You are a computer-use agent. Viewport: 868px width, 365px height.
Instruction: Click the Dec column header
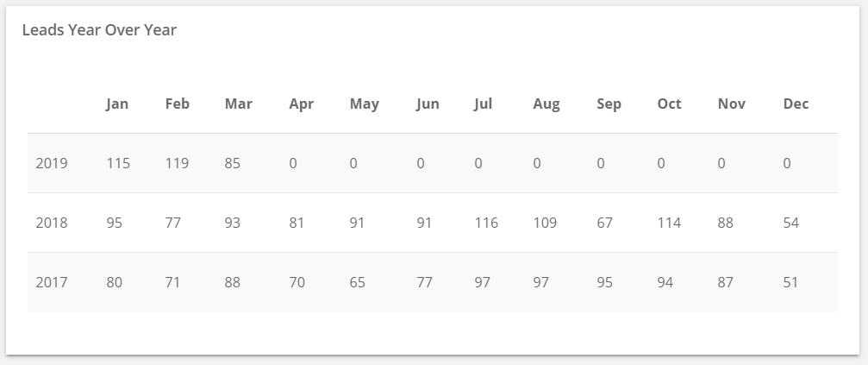click(x=796, y=104)
